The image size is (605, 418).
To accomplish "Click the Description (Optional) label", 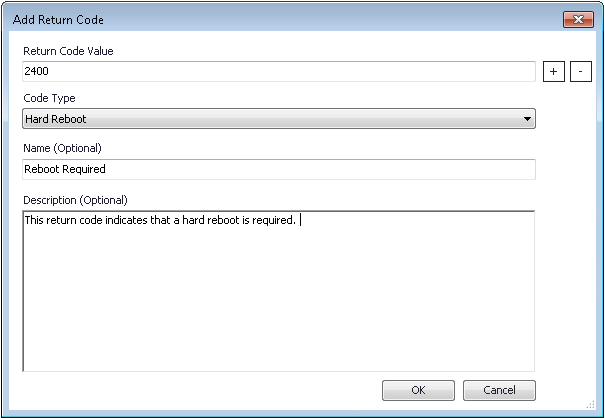I will point(75,199).
